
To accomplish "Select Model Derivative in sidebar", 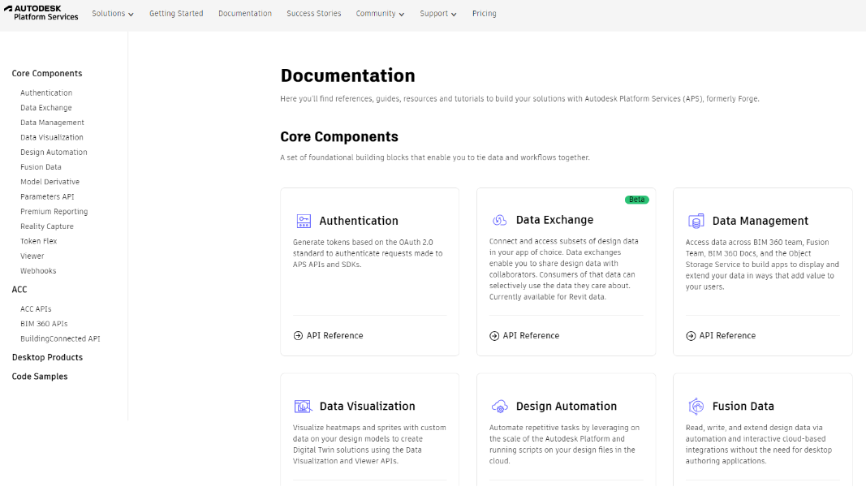I will click(x=50, y=182).
